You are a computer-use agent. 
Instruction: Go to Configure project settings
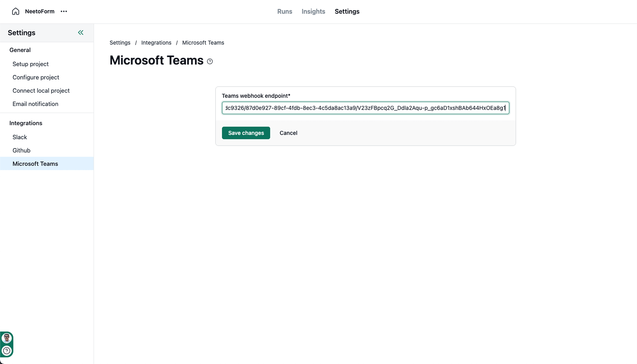pyautogui.click(x=36, y=77)
